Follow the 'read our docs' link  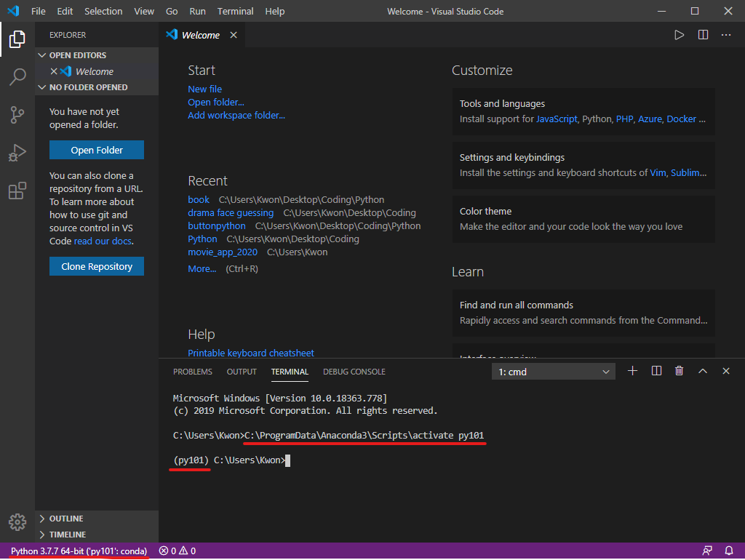[103, 241]
